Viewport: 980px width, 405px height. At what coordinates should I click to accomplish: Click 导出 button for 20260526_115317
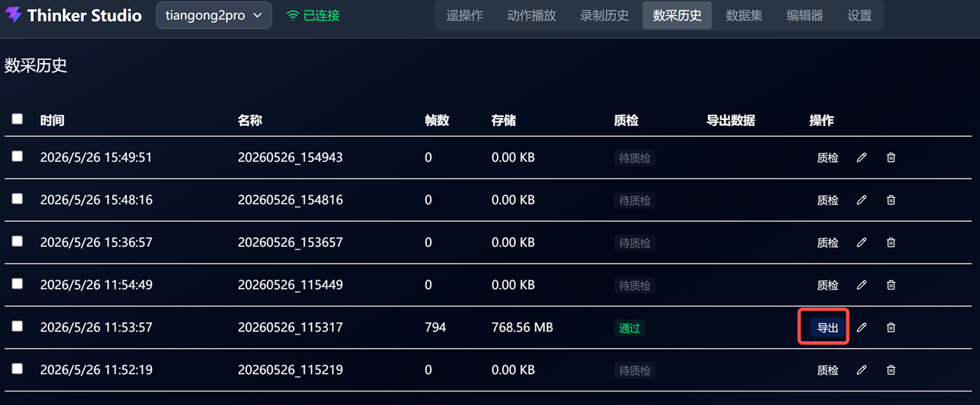[x=827, y=328]
